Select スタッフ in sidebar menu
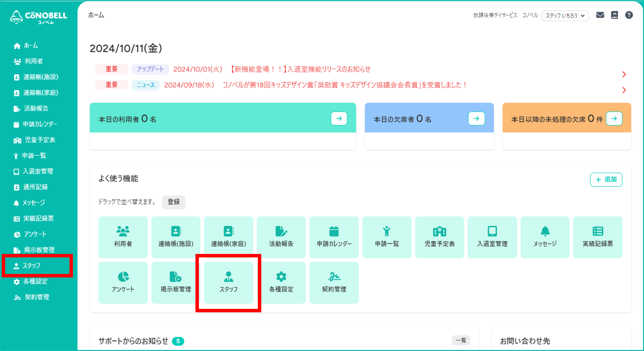The width and height of the screenshot is (644, 351). point(27,266)
